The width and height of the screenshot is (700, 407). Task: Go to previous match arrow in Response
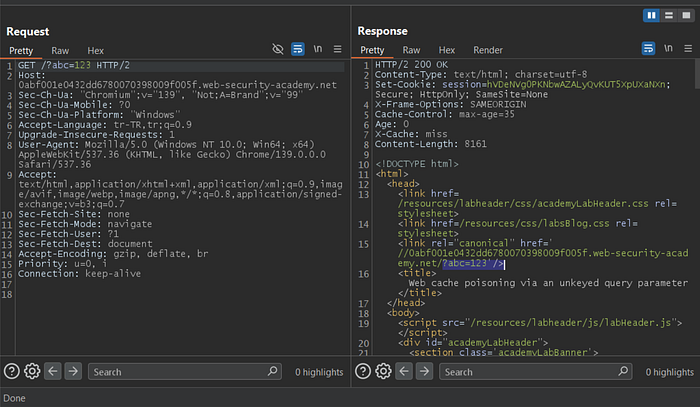(404, 371)
